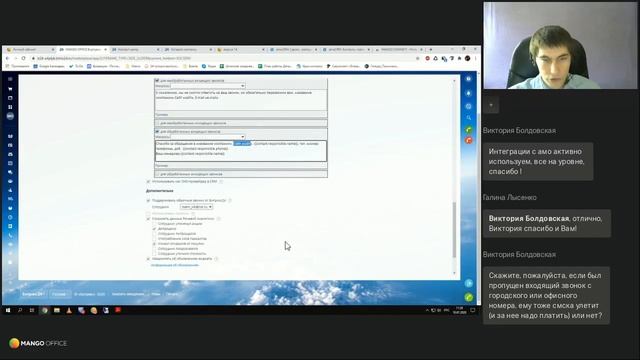Click the search magnifier in right panel
This screenshot has height=360, width=640.
click(x=469, y=118)
